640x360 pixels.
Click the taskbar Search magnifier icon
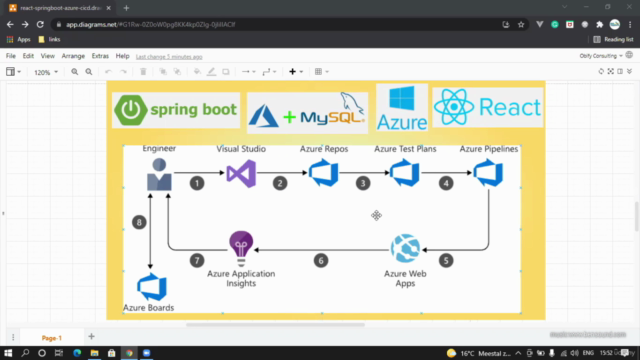tap(25, 353)
